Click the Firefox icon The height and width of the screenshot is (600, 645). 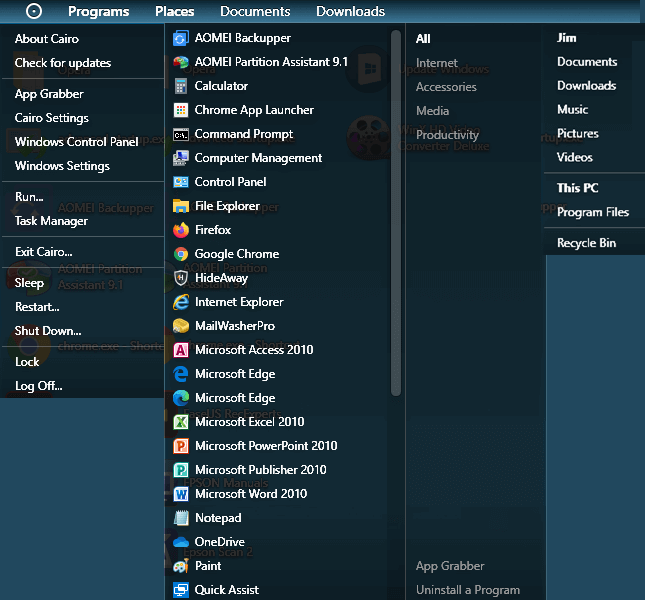181,230
